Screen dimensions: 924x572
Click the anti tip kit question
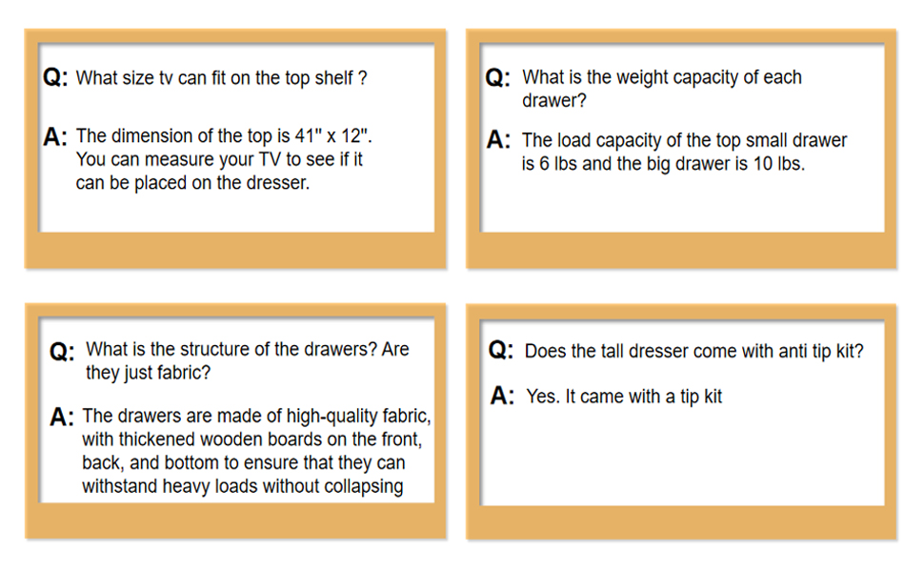[x=693, y=351]
